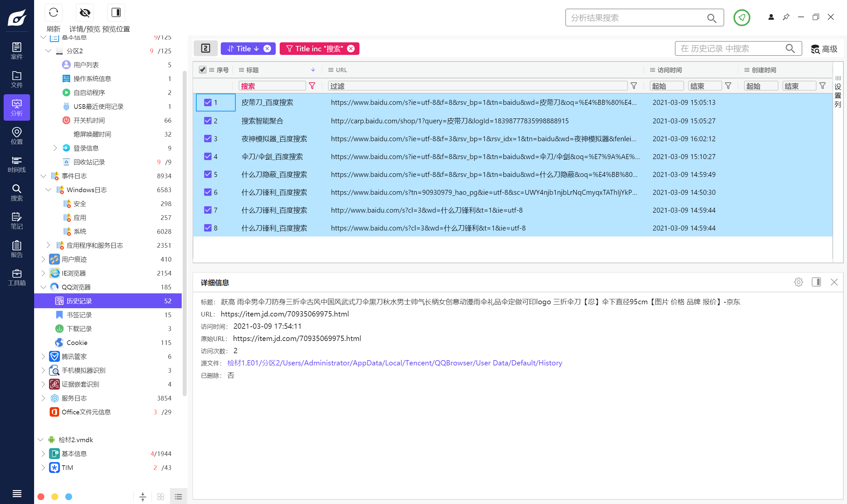Toggle the 详情/预览 visibility eye icon
This screenshot has width=847, height=504.
click(85, 13)
